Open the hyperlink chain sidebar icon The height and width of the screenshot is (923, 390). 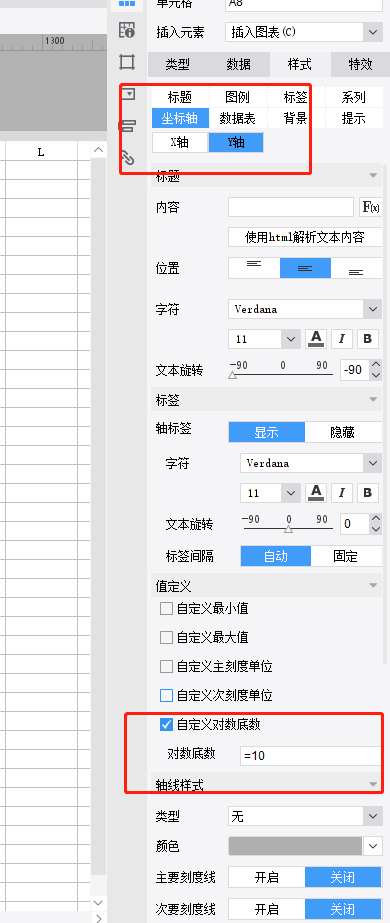(x=126, y=157)
